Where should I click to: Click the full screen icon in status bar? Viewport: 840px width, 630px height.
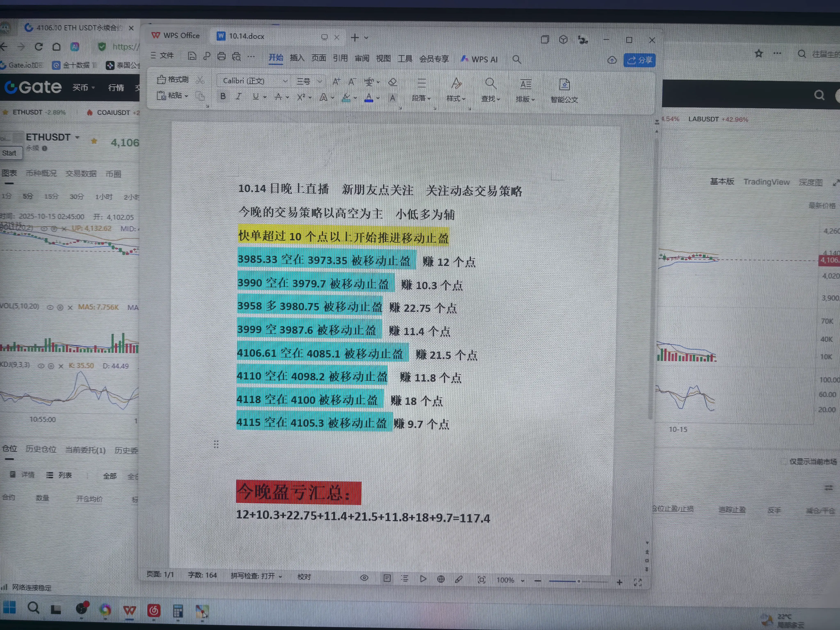[x=638, y=583]
